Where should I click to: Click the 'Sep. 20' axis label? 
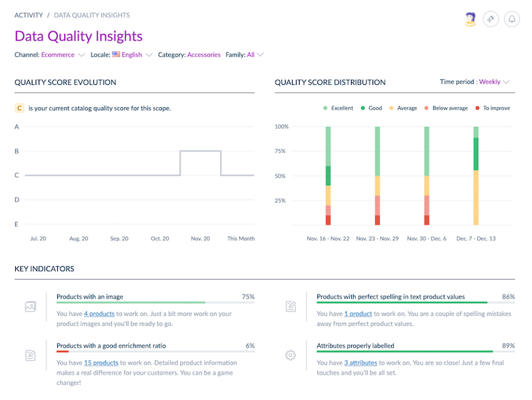point(119,239)
